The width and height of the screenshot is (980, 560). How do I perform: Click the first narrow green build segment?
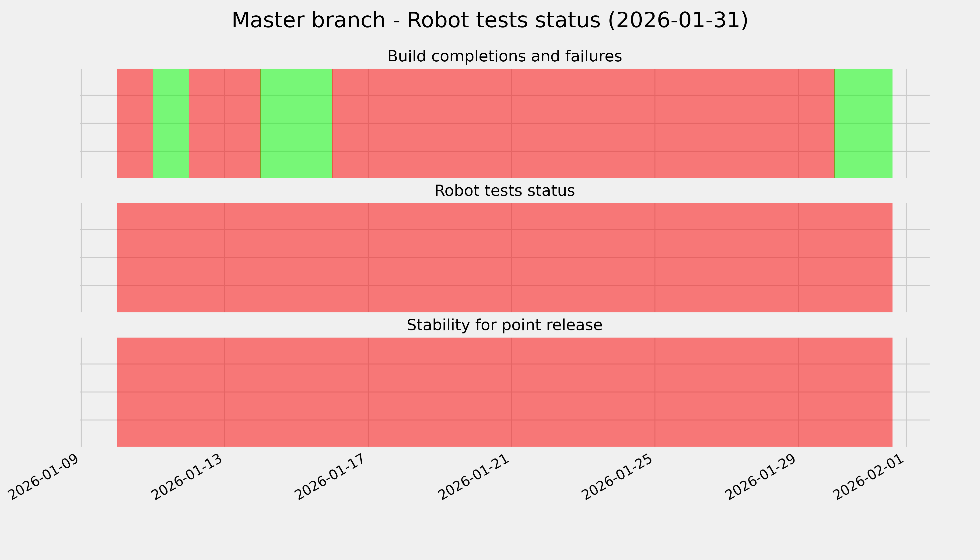(x=171, y=123)
